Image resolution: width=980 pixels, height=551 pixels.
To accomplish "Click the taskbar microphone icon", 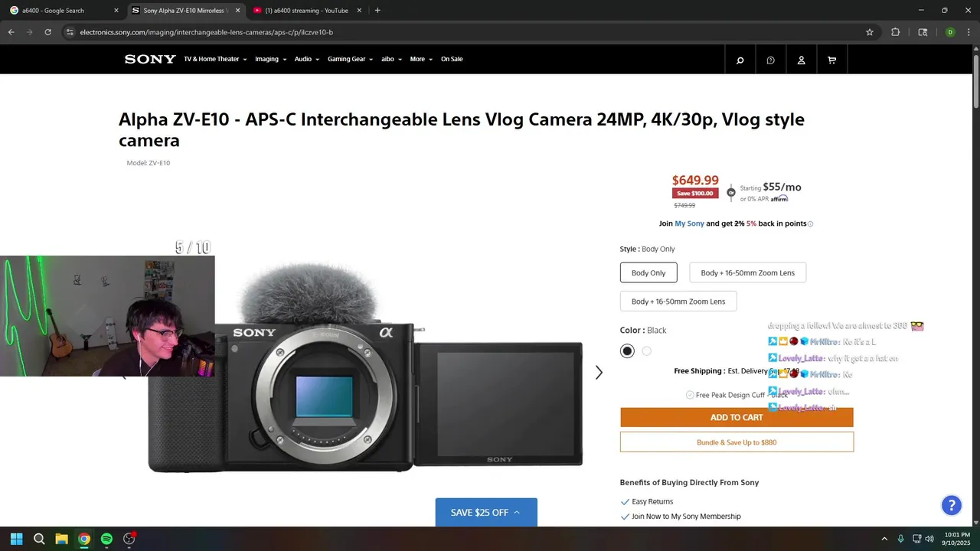I will (x=900, y=539).
